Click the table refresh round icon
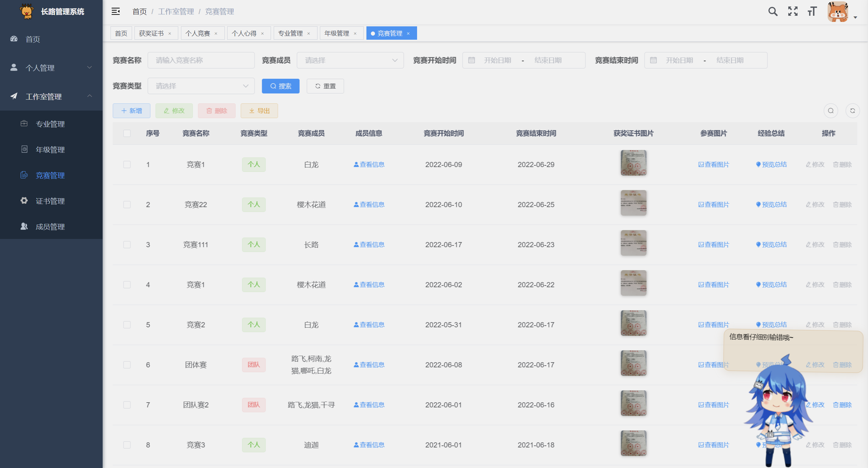The height and width of the screenshot is (468, 868). pos(852,111)
